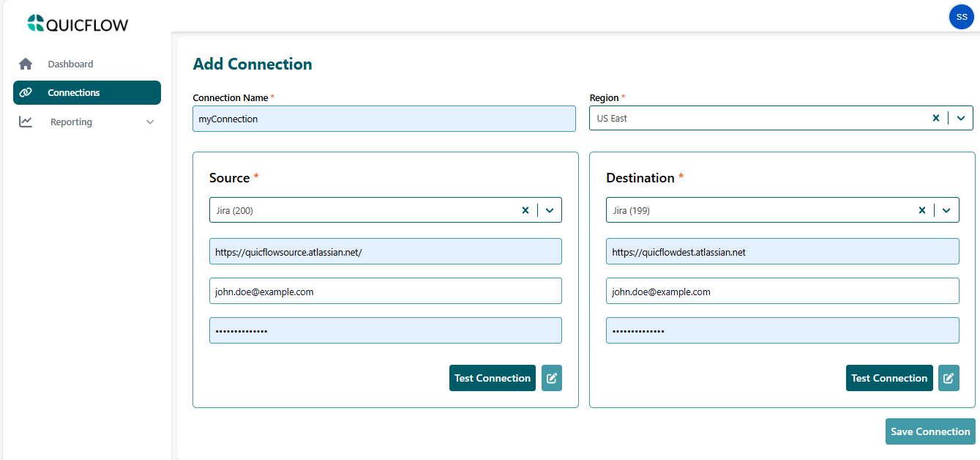The height and width of the screenshot is (460, 980).
Task: Click the Dashboard home icon
Action: tap(26, 64)
